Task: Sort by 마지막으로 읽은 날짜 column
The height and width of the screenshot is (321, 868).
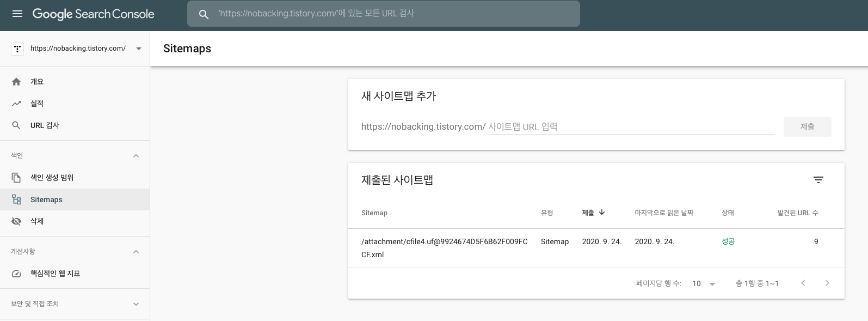Action: point(664,213)
